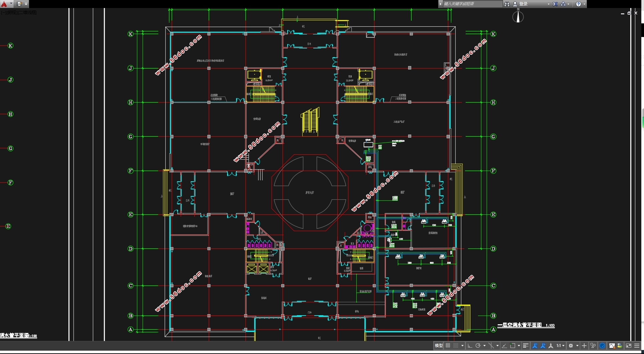The width and height of the screenshot is (644, 354).
Task: Click the hardware acceleration blue circle icon
Action: pyautogui.click(x=602, y=346)
